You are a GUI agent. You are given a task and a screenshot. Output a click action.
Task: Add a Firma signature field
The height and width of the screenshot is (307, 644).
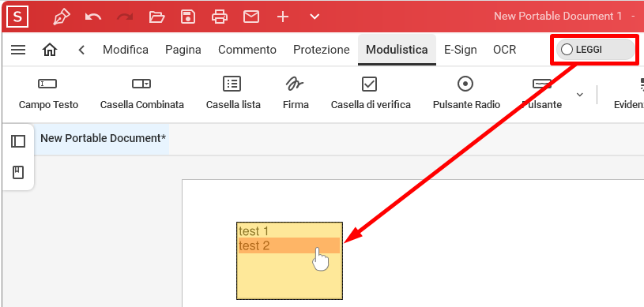[296, 93]
